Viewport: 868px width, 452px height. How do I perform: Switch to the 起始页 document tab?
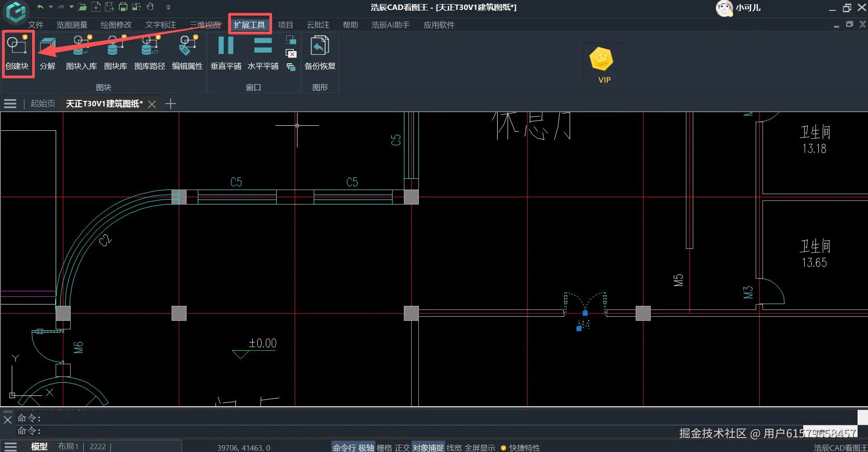[43, 104]
